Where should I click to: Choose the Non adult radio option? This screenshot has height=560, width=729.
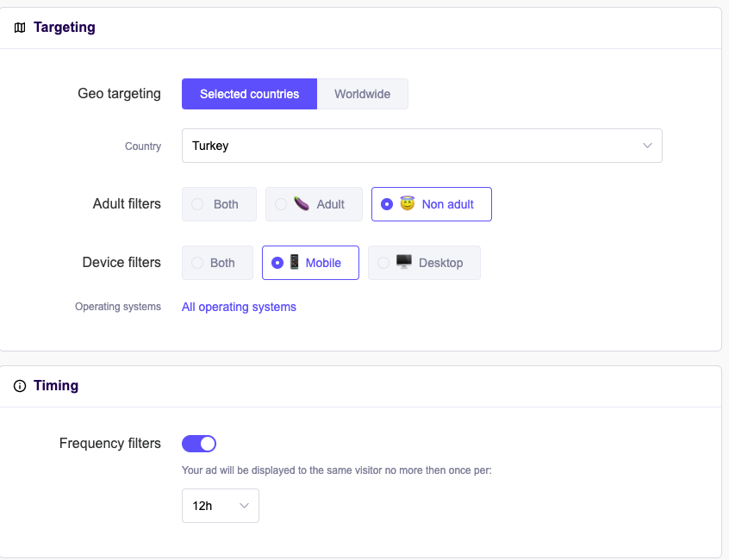click(x=387, y=204)
